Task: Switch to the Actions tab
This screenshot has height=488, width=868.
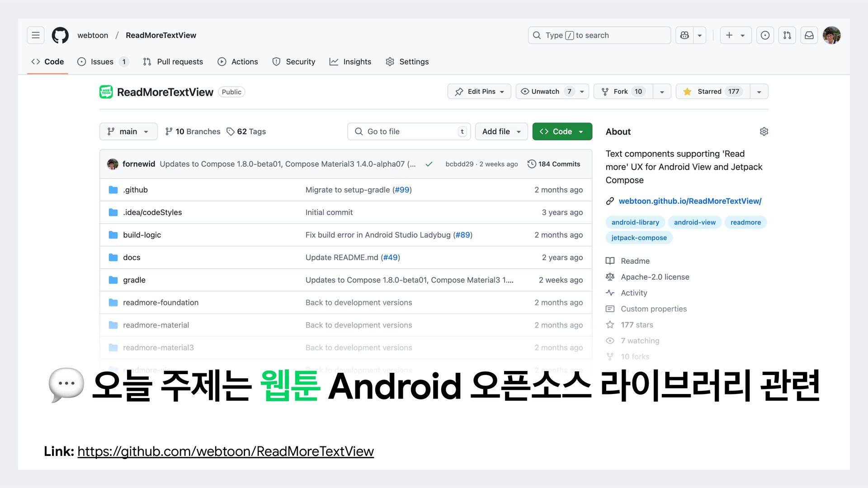Action: pos(238,61)
